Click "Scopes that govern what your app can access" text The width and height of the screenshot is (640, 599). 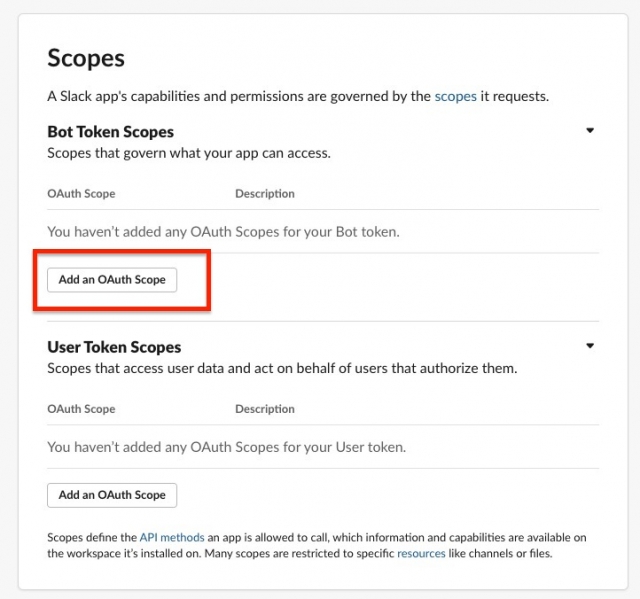point(188,153)
